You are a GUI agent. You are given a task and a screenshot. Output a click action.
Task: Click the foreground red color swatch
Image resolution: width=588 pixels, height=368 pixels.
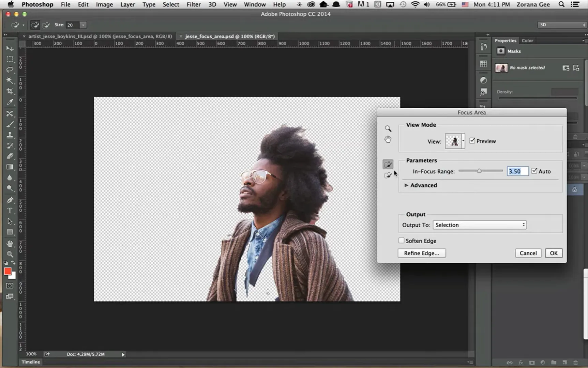tap(7, 271)
